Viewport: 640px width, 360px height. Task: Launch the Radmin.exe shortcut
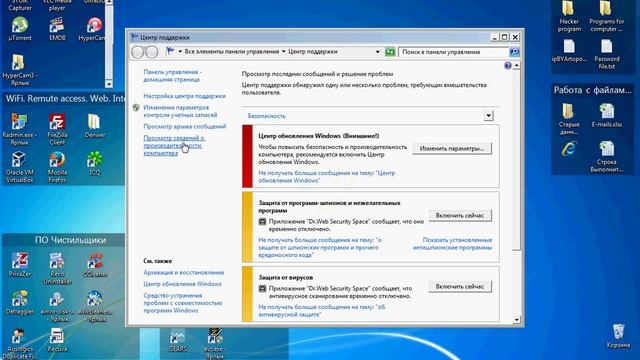click(19, 130)
